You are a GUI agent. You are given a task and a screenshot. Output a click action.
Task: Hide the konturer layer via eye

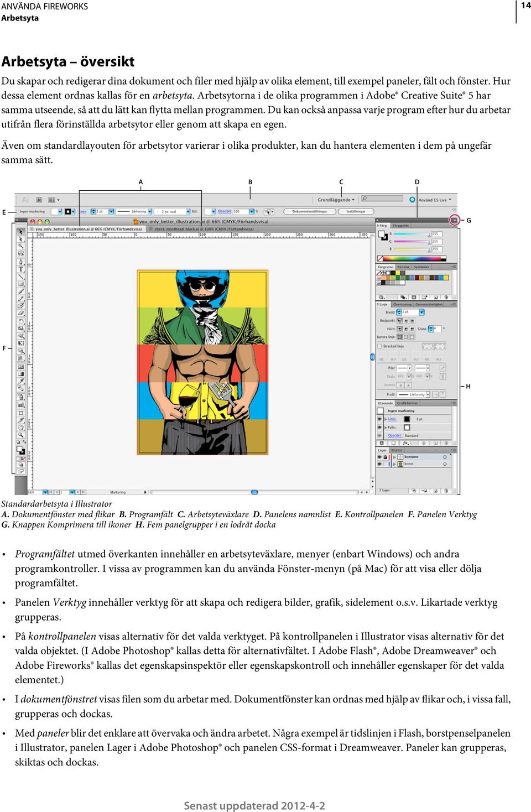(379, 457)
